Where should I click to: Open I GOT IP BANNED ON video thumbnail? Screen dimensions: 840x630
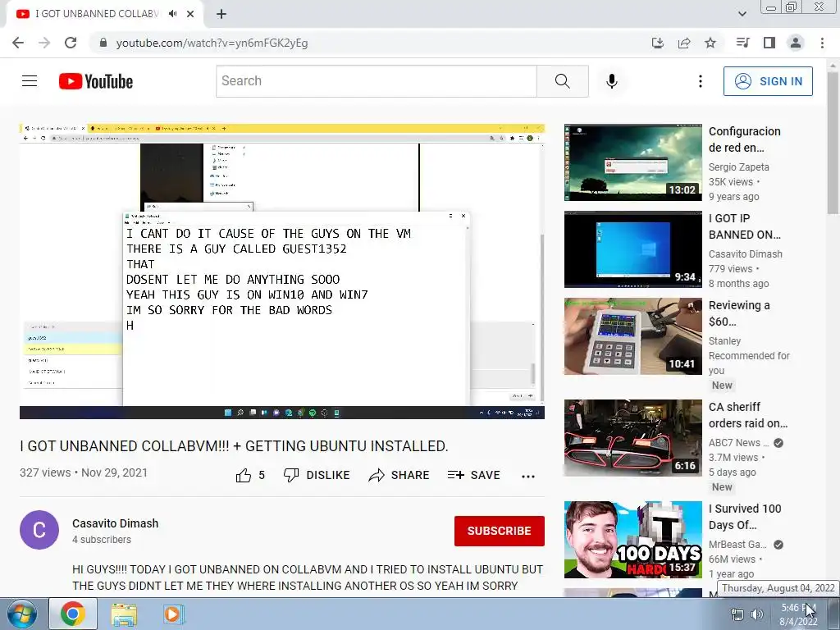[x=632, y=249]
